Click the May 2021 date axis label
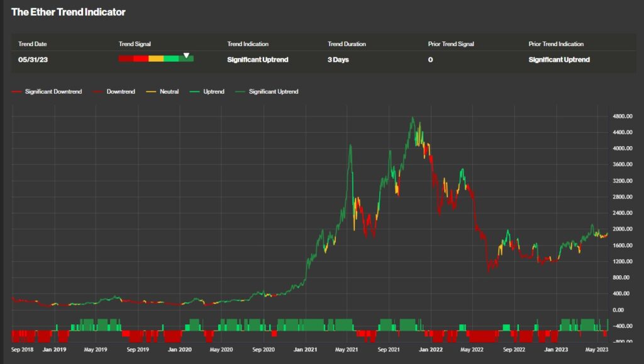 (347, 350)
